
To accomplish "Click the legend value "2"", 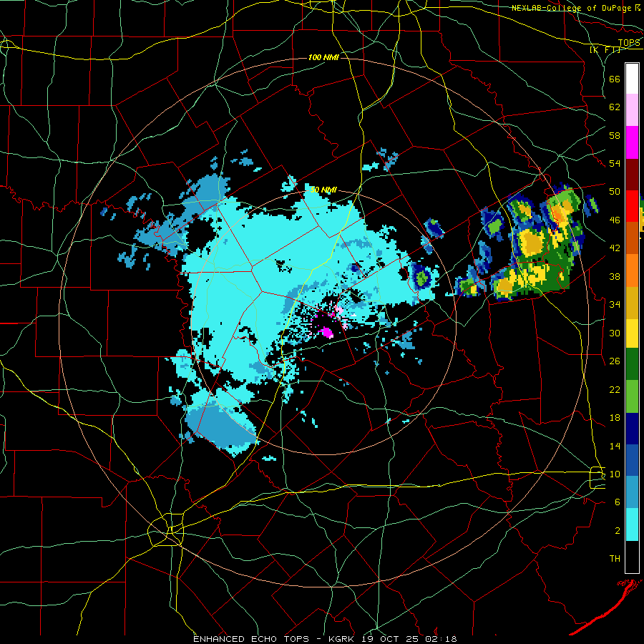I will click(618, 531).
